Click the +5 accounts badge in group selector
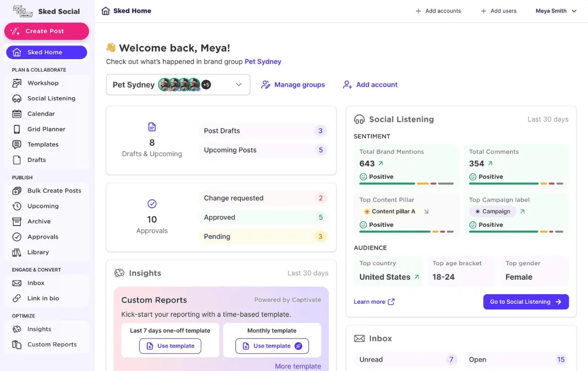 tap(206, 85)
